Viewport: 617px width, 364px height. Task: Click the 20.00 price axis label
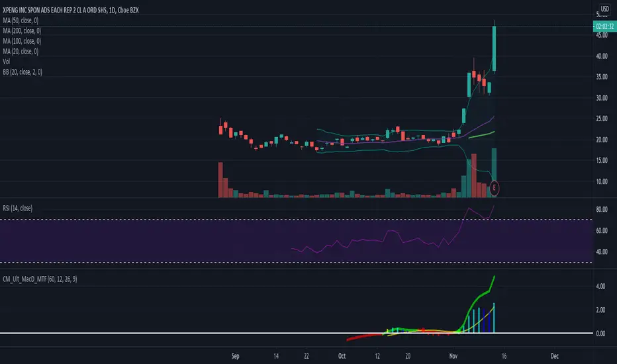coord(602,140)
